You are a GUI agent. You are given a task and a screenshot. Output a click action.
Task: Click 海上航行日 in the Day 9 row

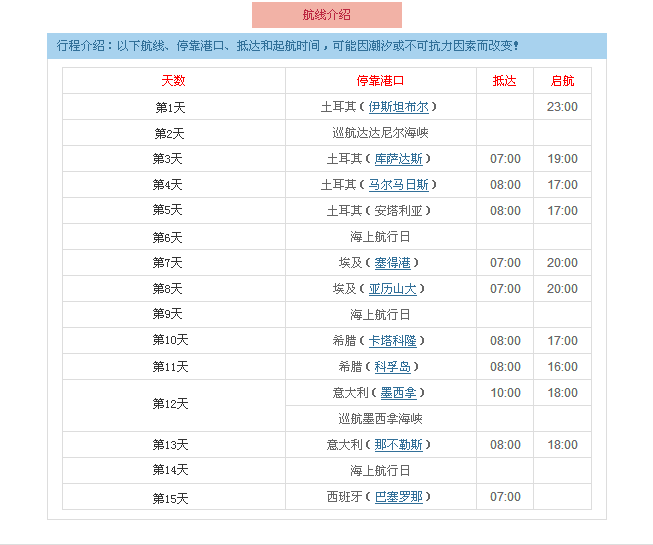click(380, 315)
